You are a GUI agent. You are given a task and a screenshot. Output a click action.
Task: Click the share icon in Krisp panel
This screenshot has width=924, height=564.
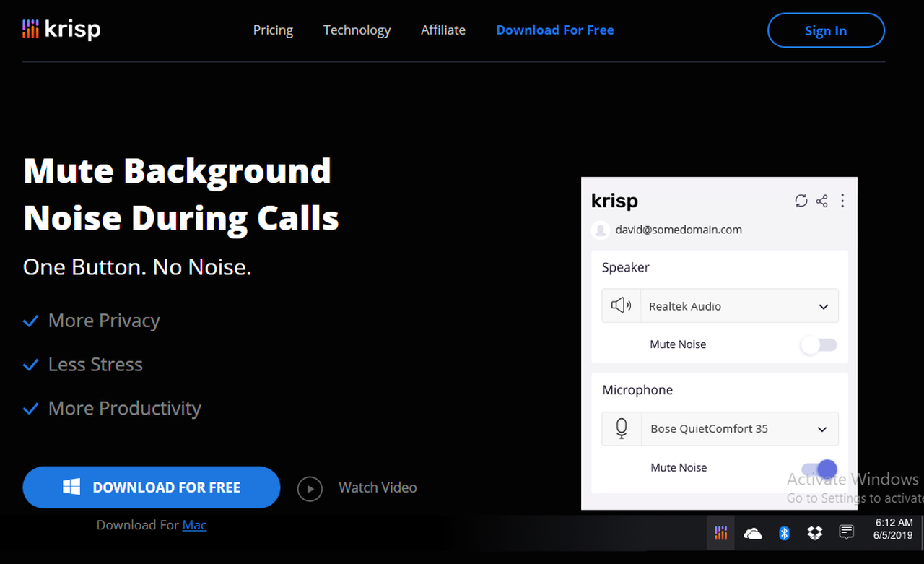[x=821, y=201]
